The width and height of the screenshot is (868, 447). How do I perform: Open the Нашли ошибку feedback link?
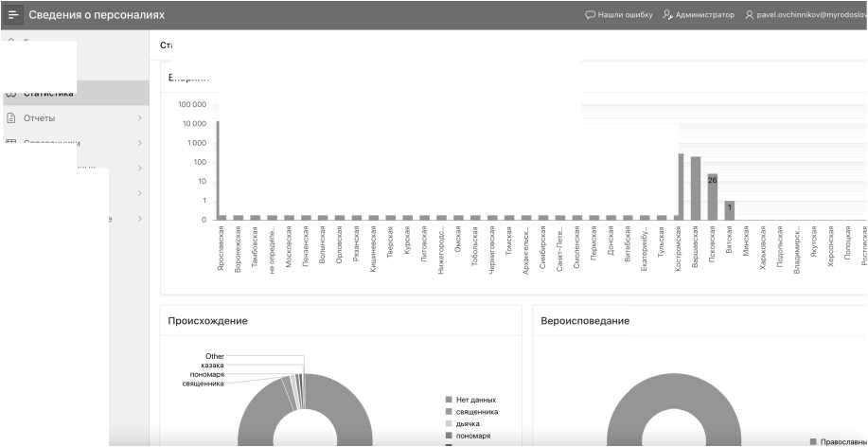pos(619,15)
